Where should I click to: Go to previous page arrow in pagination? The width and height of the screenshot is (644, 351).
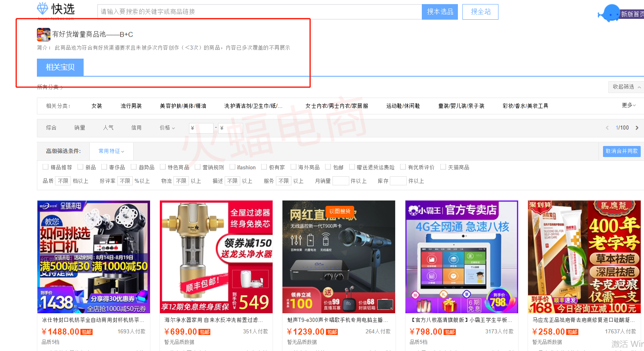[607, 128]
